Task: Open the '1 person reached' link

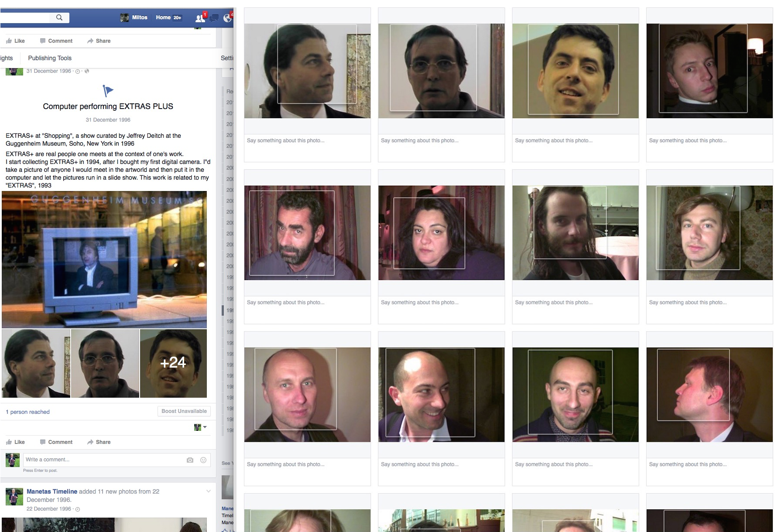Action: click(27, 412)
